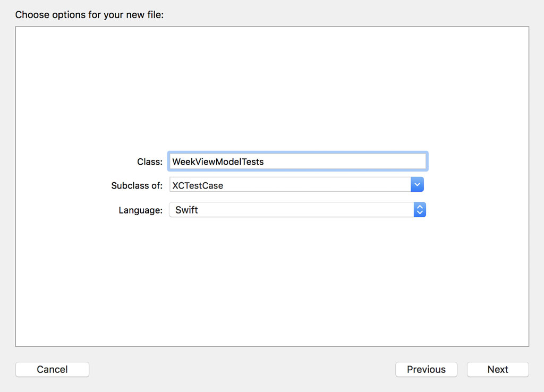Click inside the WeekViewModelTests text box
The height and width of the screenshot is (392, 544).
coord(297,161)
